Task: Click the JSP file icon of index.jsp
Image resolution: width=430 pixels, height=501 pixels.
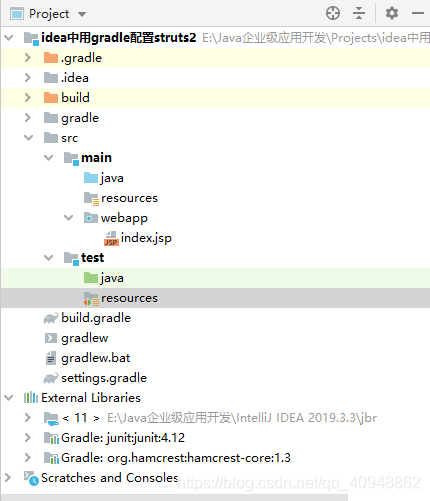Action: 111,238
